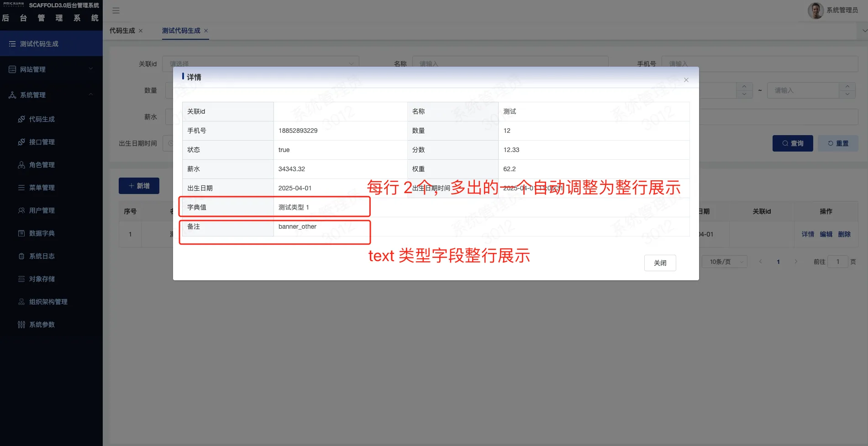Click the 网站管理 sidebar icon
The image size is (868, 446).
pyautogui.click(x=12, y=69)
